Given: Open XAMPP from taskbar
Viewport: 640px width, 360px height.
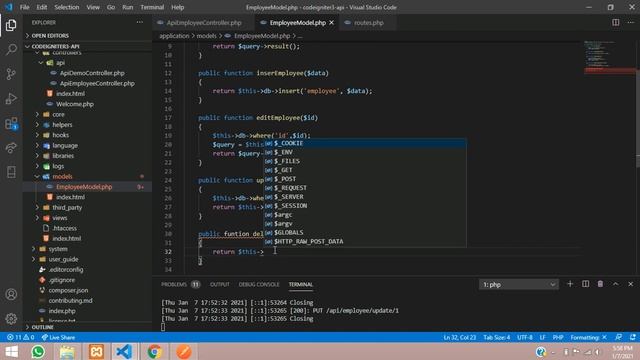Looking at the screenshot, I should [96, 351].
